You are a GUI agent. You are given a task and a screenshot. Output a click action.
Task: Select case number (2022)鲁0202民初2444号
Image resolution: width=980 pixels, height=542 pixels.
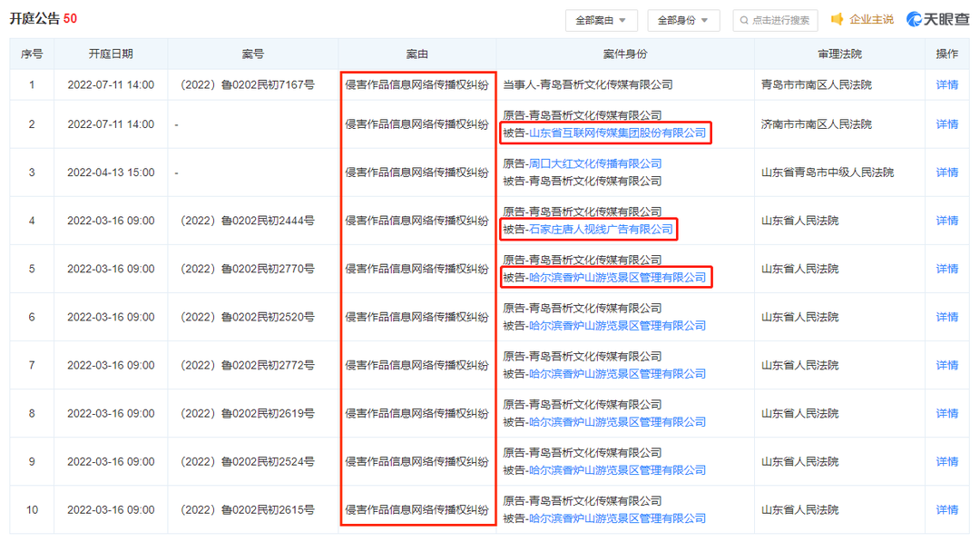coord(248,221)
